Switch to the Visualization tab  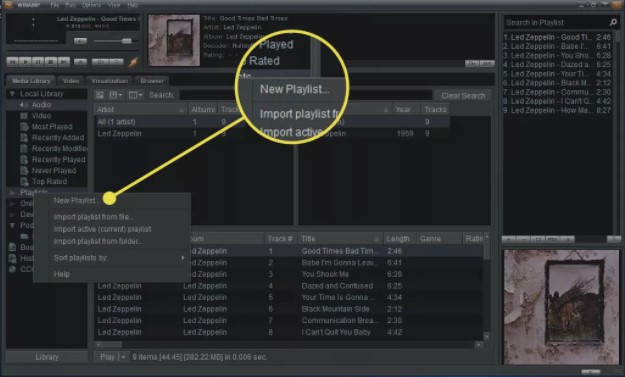tap(110, 81)
